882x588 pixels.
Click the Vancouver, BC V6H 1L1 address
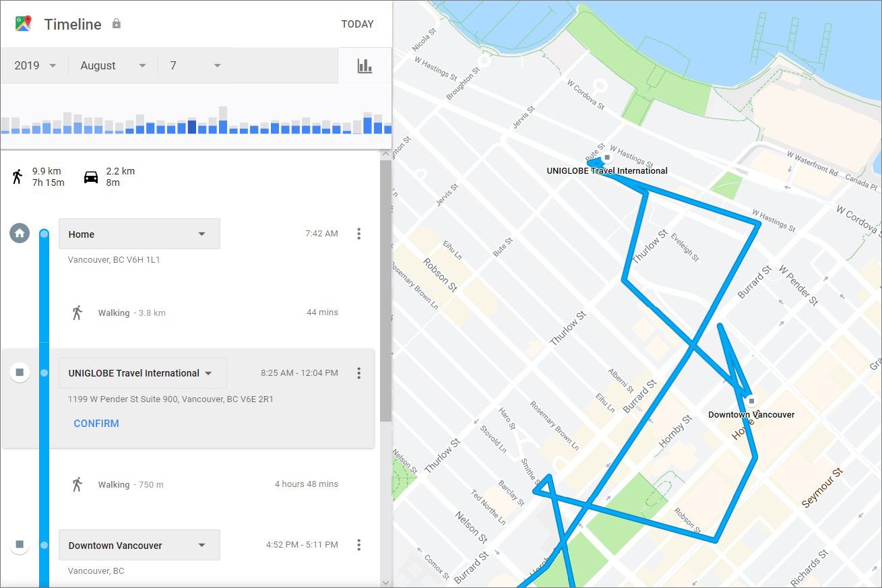click(114, 260)
